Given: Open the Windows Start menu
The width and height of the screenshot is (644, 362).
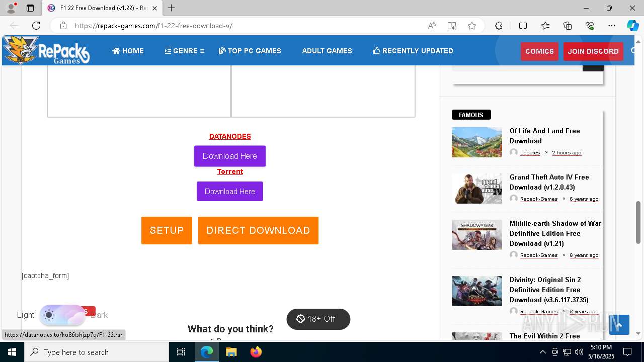Looking at the screenshot, I should click(x=12, y=352).
